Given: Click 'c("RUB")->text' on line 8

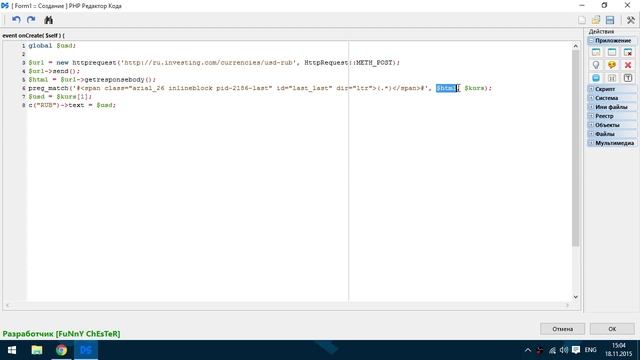Looking at the screenshot, I should 56,105.
